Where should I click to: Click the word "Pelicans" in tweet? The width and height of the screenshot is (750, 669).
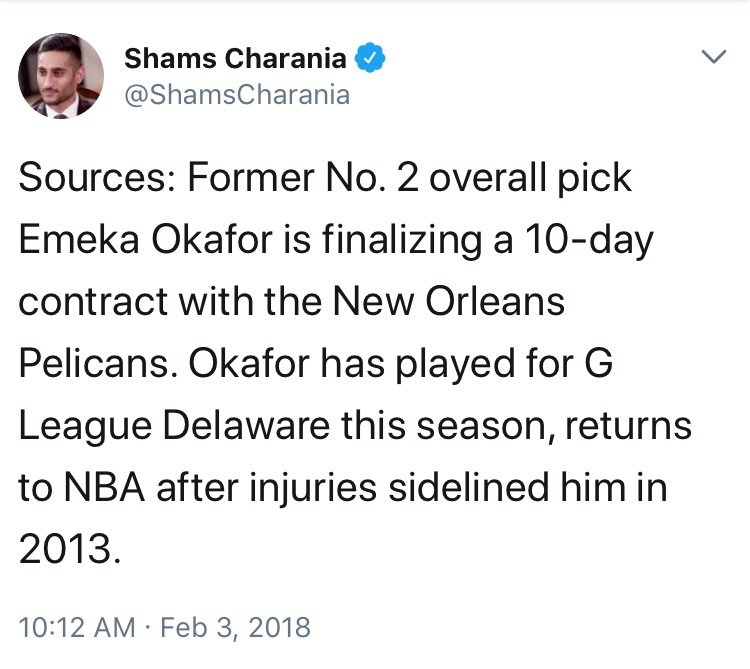pyautogui.click(x=95, y=363)
